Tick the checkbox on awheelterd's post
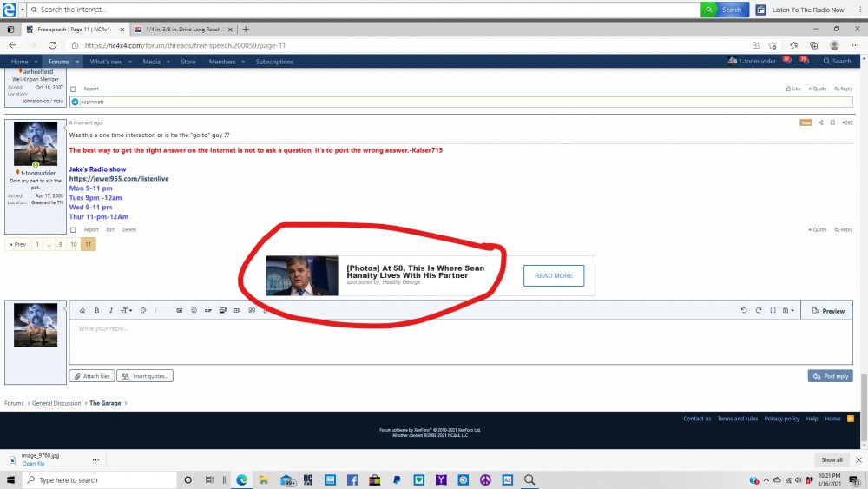 [x=73, y=89]
